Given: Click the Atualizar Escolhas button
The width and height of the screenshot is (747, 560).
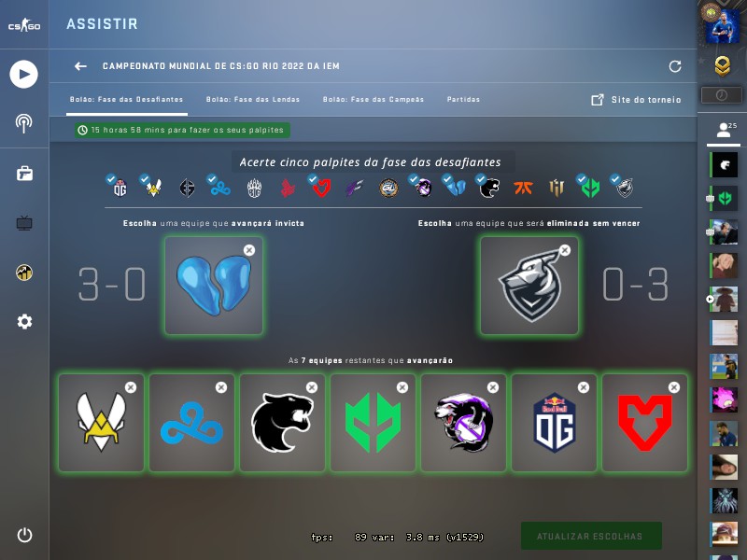Looking at the screenshot, I should coord(591,536).
